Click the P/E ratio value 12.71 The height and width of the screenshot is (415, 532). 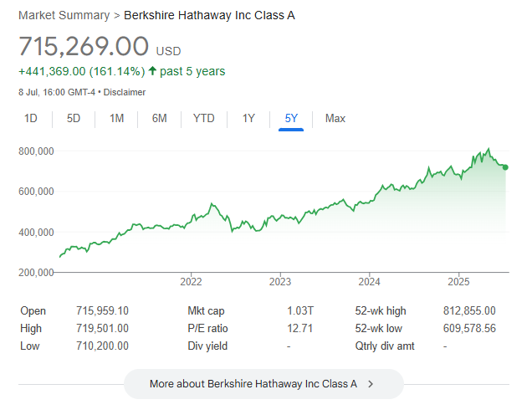pos(300,329)
